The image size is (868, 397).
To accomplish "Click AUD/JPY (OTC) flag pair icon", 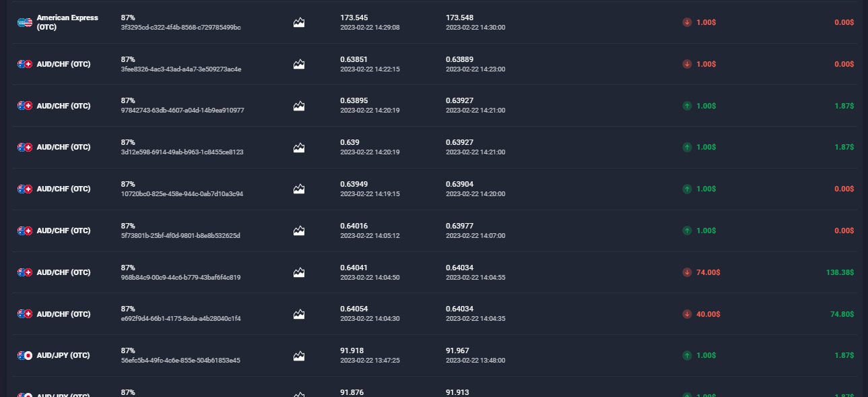I will coord(25,355).
